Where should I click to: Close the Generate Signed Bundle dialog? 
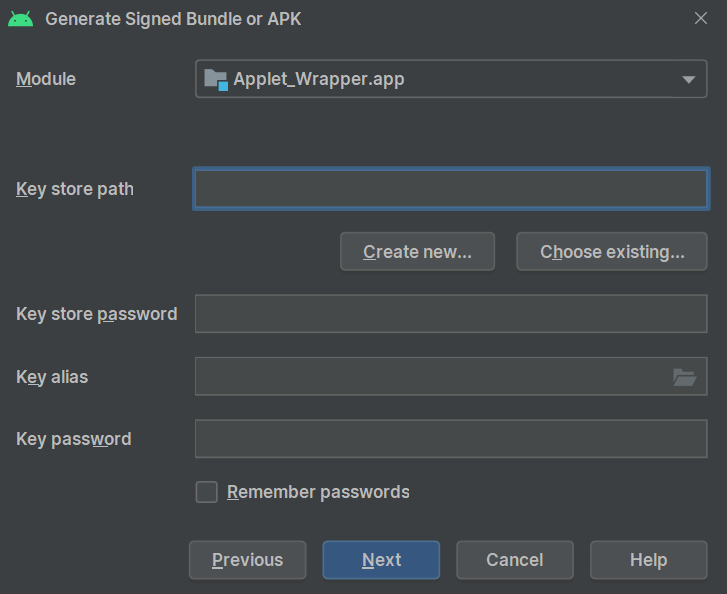(x=700, y=18)
